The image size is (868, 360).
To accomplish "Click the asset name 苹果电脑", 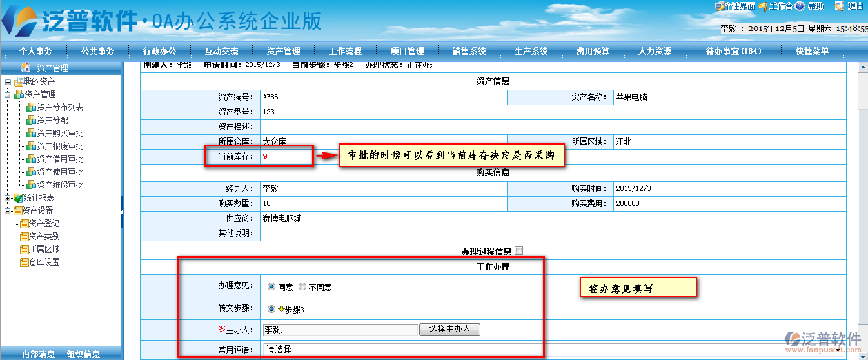I will (x=631, y=97).
